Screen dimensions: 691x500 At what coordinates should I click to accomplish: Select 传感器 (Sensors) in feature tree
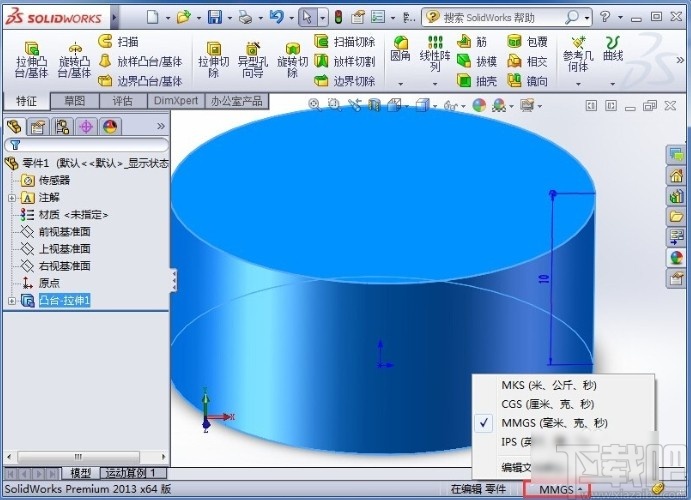(x=55, y=180)
